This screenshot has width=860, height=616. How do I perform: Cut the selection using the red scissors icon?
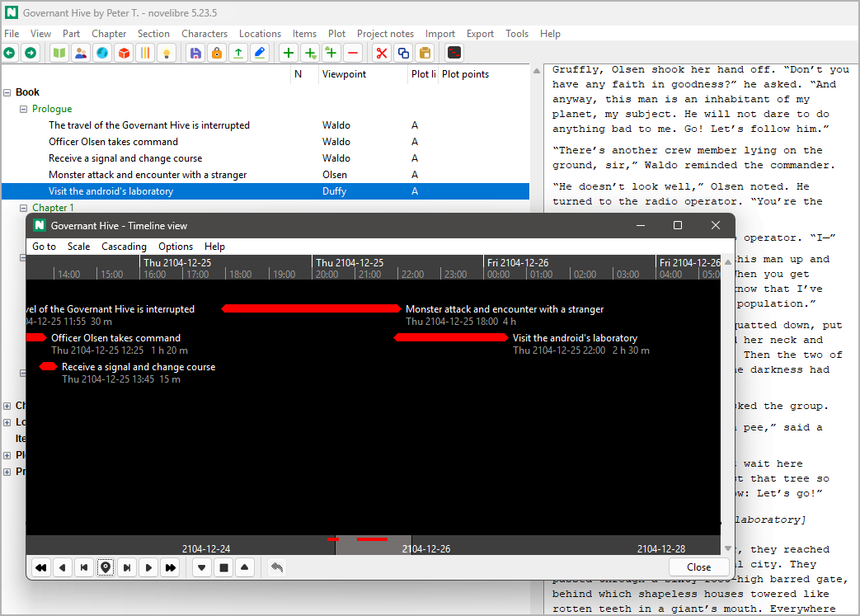click(381, 52)
